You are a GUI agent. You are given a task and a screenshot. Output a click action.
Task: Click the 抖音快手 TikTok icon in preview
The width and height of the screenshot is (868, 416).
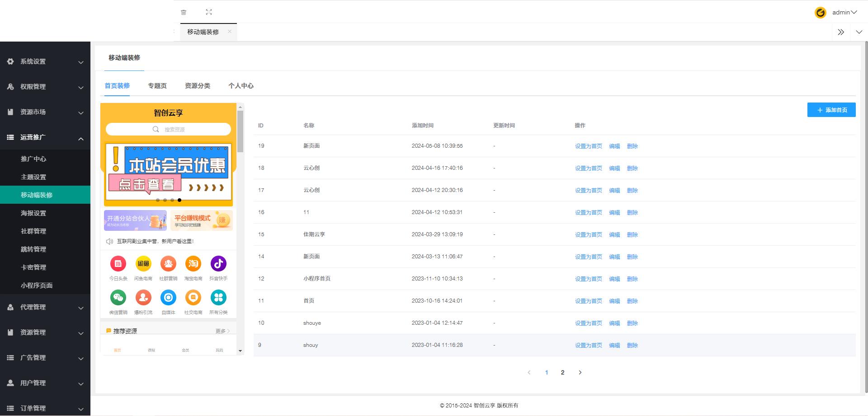pyautogui.click(x=218, y=264)
